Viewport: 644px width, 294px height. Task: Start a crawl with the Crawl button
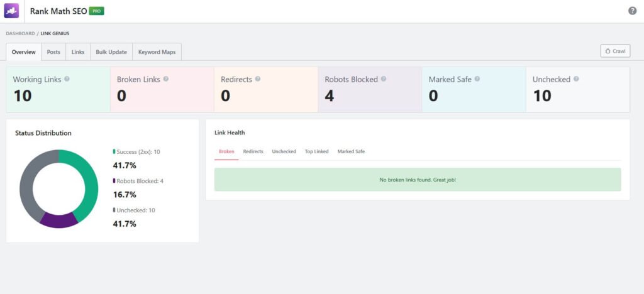point(615,52)
